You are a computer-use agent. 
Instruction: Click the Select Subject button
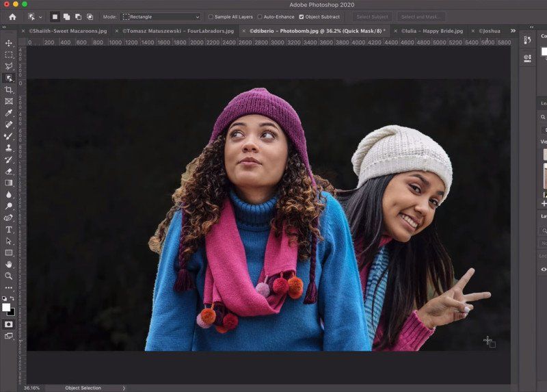[372, 16]
